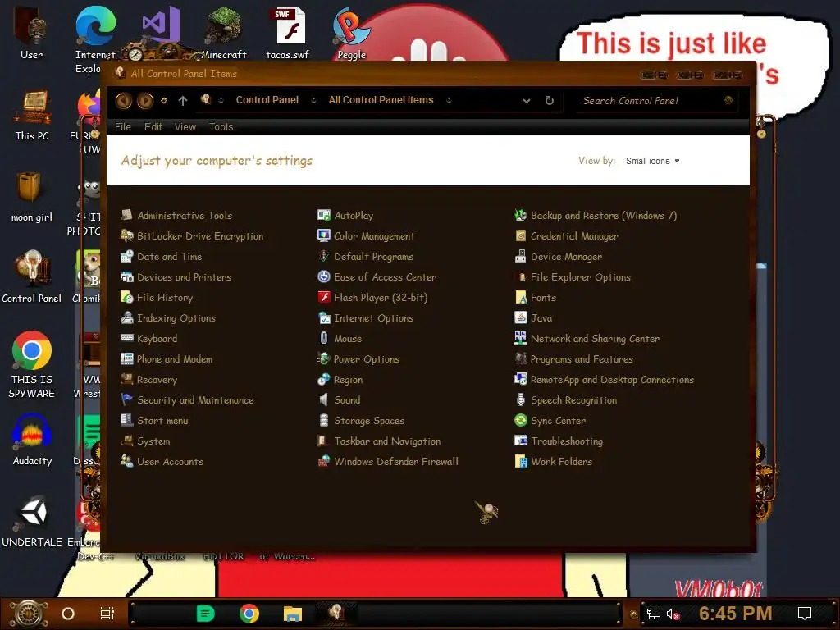Expand the arrow after All Control Panel Items
The height and width of the screenshot is (630, 840).
pyautogui.click(x=449, y=100)
